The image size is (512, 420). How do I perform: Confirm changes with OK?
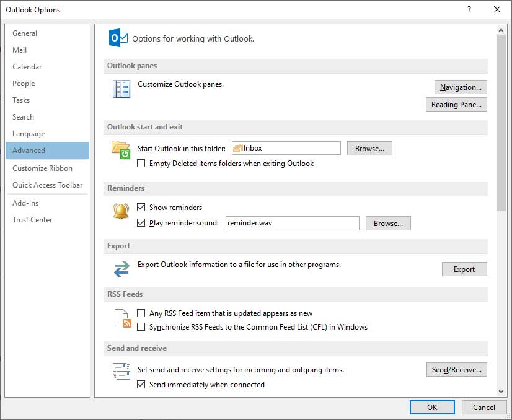coord(432,407)
